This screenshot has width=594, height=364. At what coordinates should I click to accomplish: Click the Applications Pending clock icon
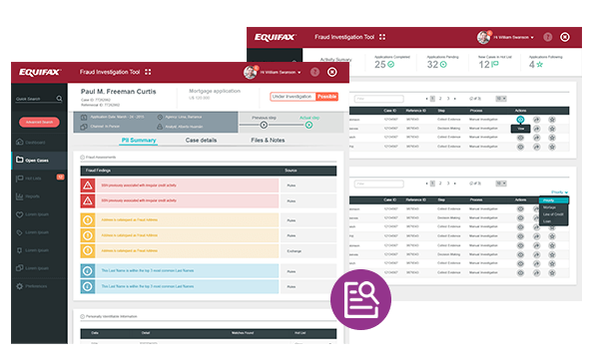pyautogui.click(x=443, y=65)
